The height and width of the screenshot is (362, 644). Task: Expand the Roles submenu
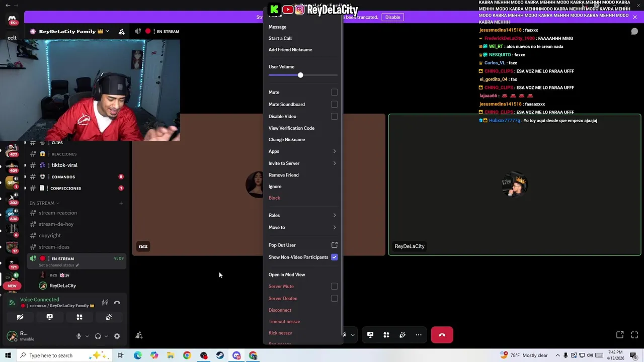pos(303,215)
